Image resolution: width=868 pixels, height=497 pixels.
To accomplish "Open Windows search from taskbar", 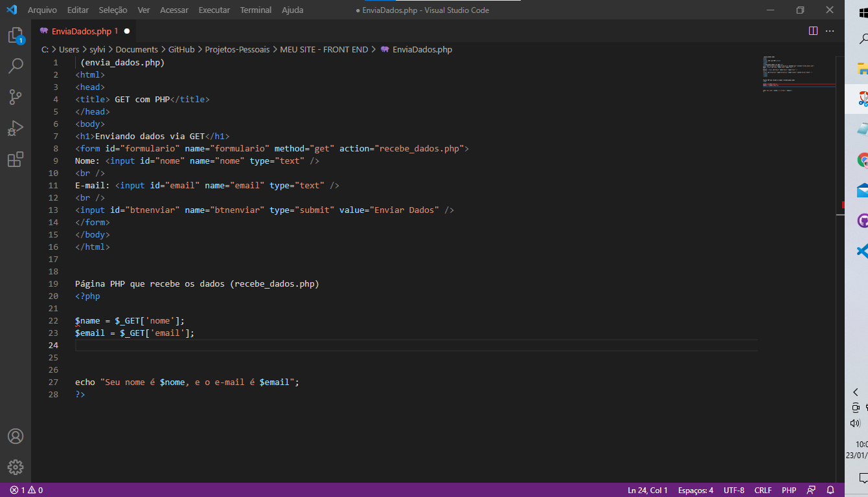I will coord(863,38).
